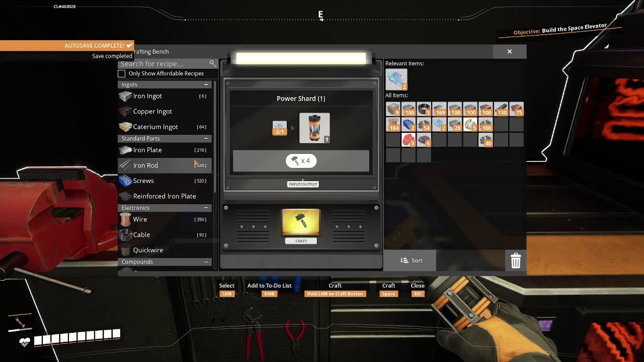This screenshot has height=362, width=644.
Task: Select the copper stack of 75
Action: pyautogui.click(x=516, y=109)
